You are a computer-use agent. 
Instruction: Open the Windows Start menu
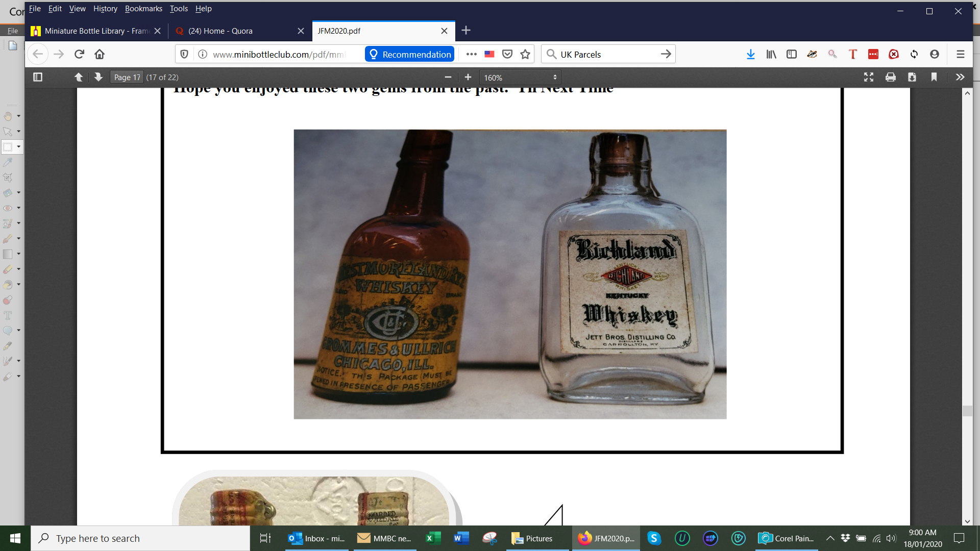coord(15,538)
